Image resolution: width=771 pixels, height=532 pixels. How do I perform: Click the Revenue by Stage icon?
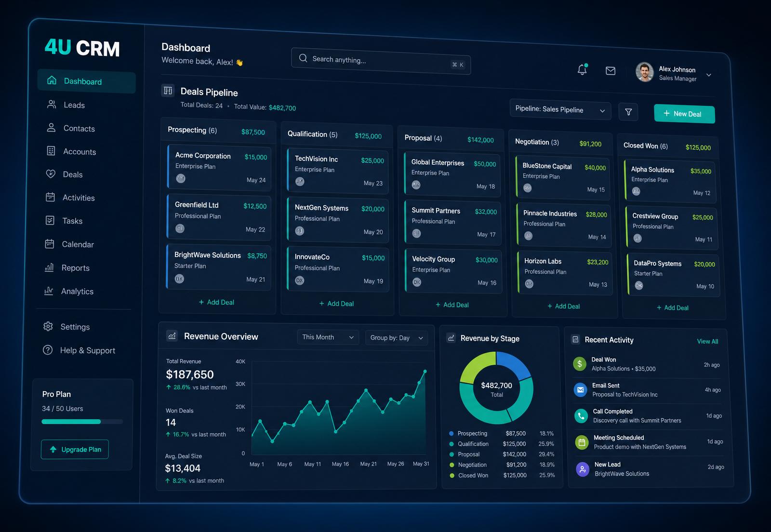451,338
